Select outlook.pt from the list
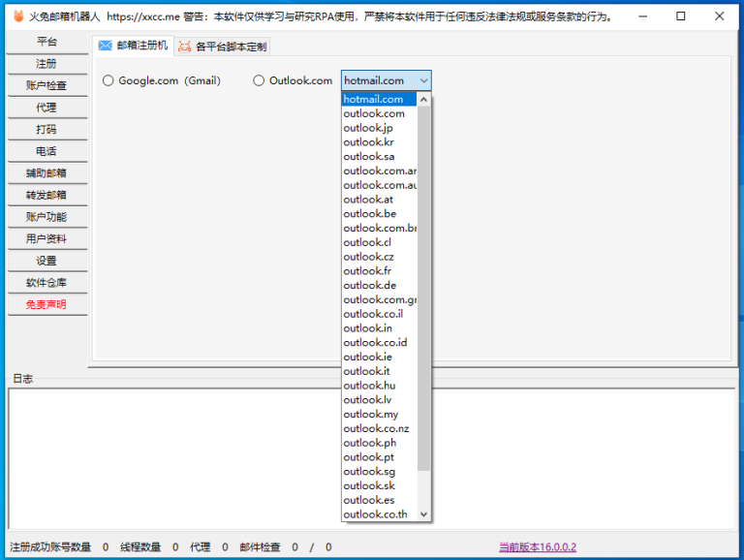744x560 pixels. (379, 457)
